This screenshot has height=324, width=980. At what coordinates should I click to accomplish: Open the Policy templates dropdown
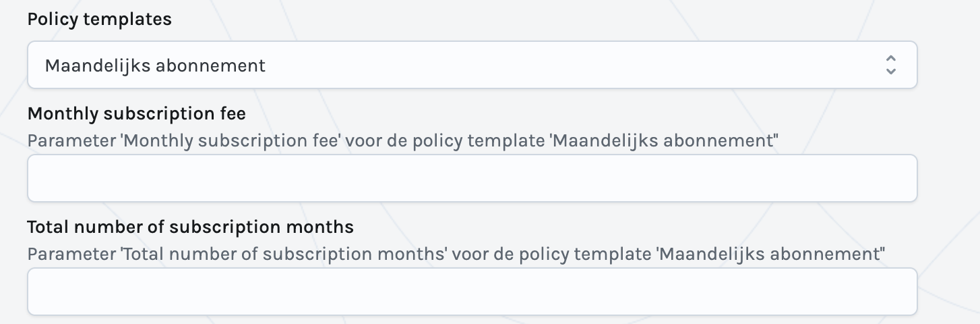point(472,65)
